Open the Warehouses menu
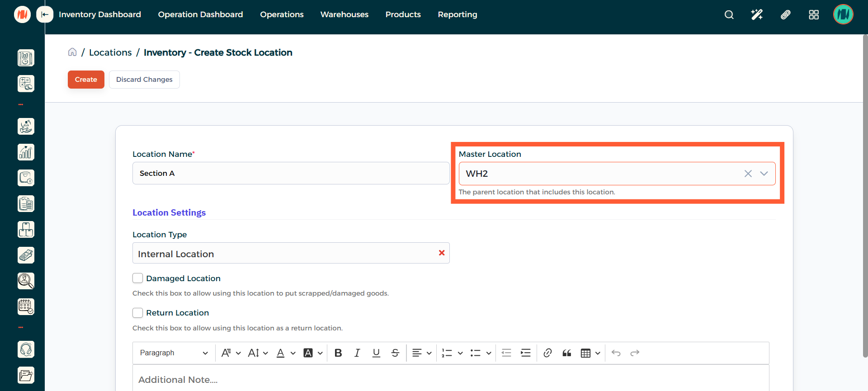The width and height of the screenshot is (868, 391). [x=344, y=14]
